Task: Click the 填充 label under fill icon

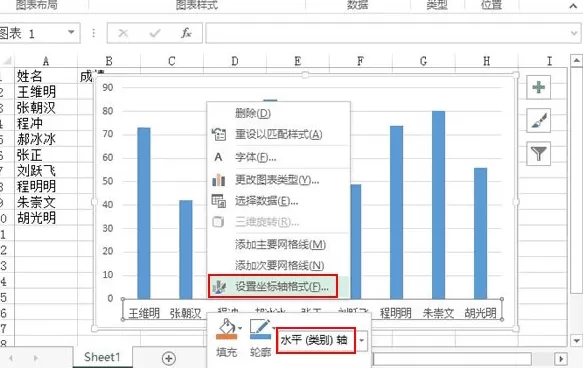Action: tap(226, 352)
